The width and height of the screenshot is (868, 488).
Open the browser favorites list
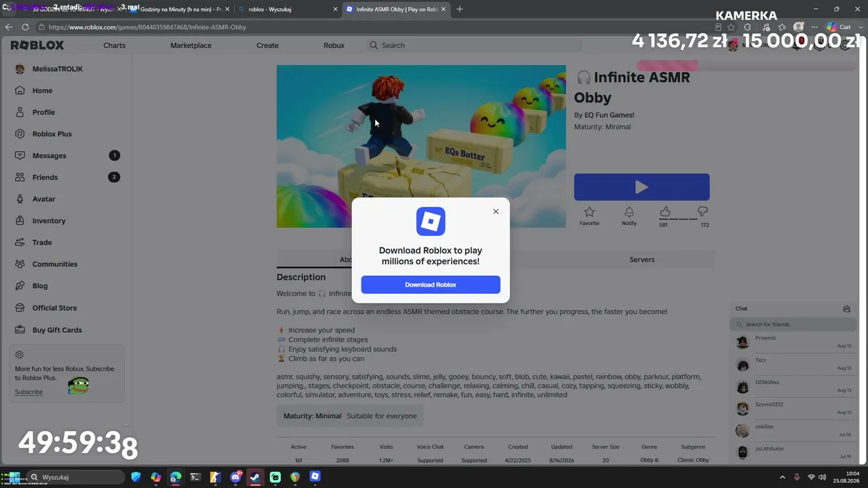point(782,27)
